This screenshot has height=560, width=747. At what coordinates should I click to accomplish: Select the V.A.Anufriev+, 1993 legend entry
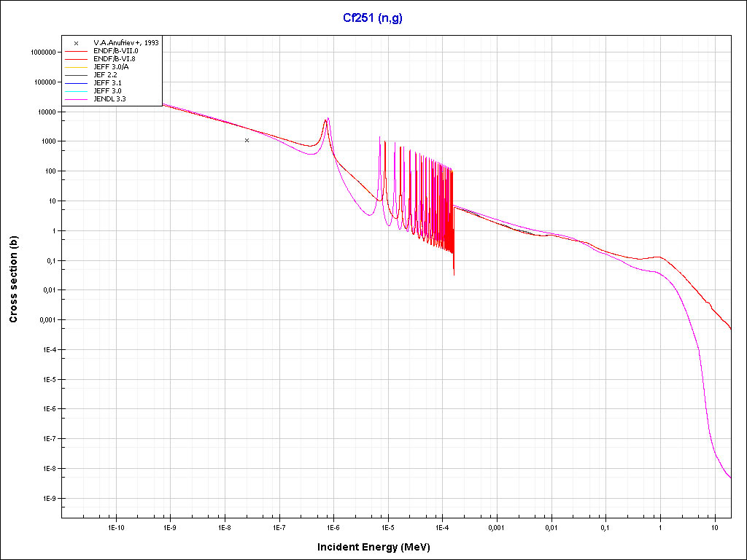[126, 43]
